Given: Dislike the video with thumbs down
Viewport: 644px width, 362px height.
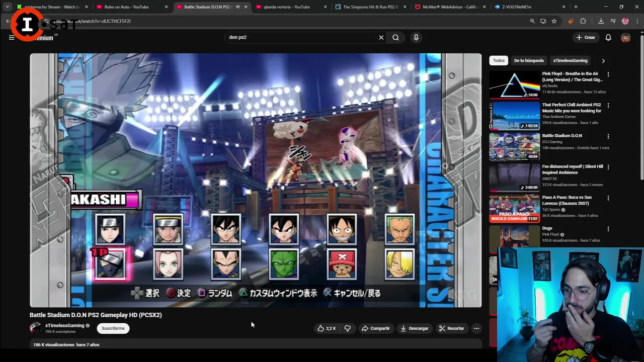Looking at the screenshot, I should tap(347, 328).
